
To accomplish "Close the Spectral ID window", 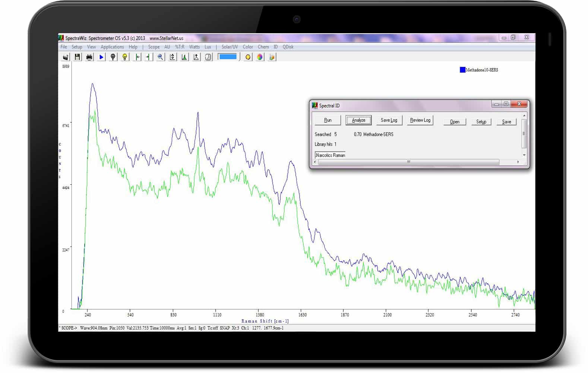I will pyautogui.click(x=519, y=104).
